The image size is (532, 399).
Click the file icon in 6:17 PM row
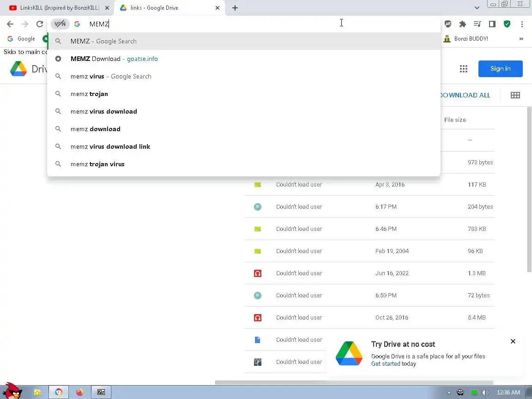click(x=258, y=206)
